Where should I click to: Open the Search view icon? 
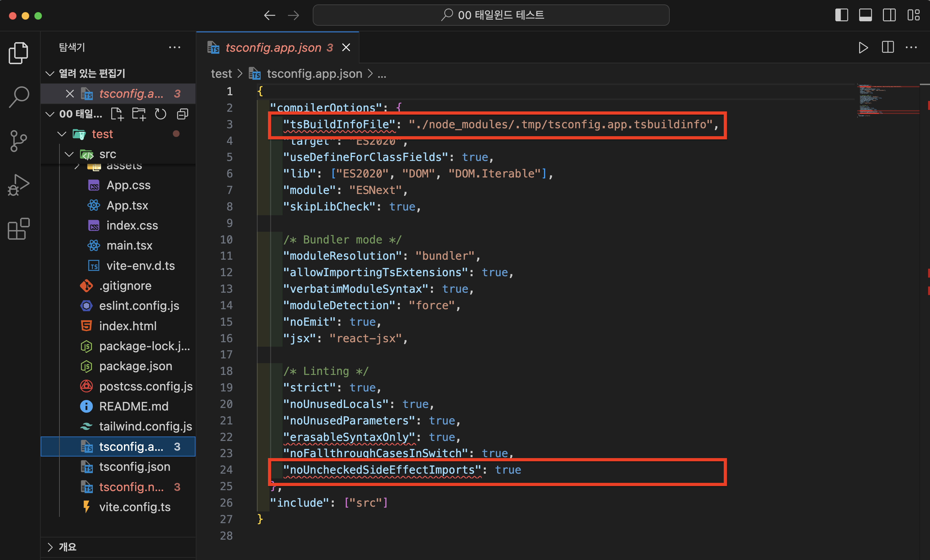[x=18, y=97]
